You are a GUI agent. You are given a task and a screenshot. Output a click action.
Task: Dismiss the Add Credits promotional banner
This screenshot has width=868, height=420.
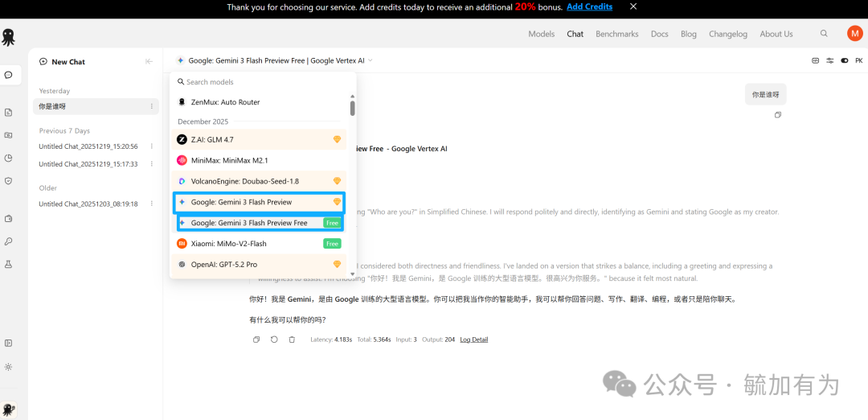(633, 6)
